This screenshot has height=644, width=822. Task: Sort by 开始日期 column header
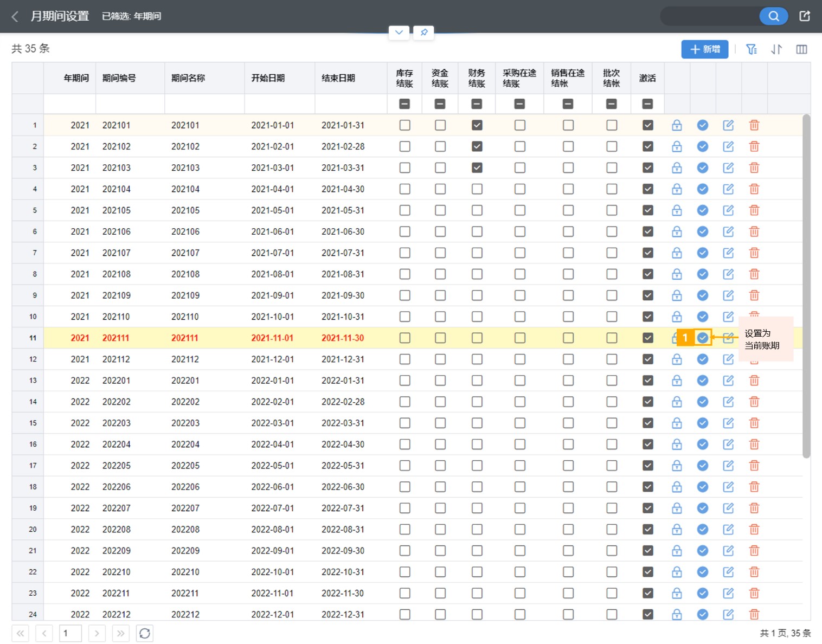coord(268,78)
